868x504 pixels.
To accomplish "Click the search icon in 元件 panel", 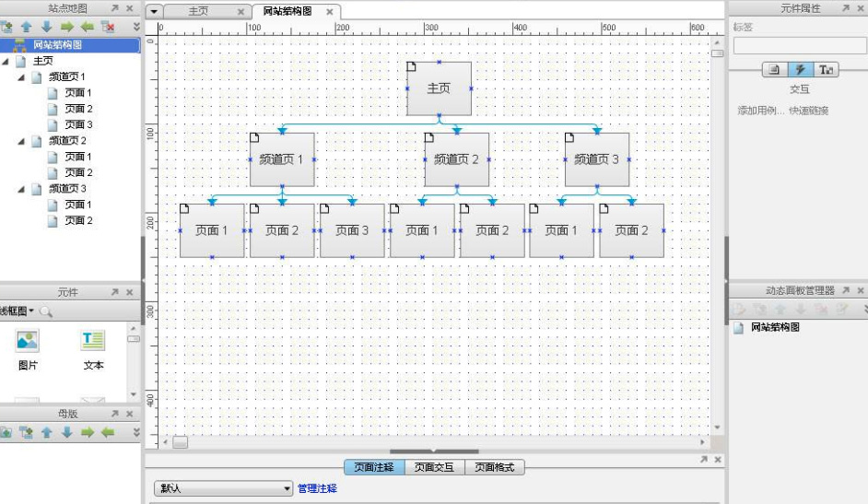I will click(x=45, y=312).
